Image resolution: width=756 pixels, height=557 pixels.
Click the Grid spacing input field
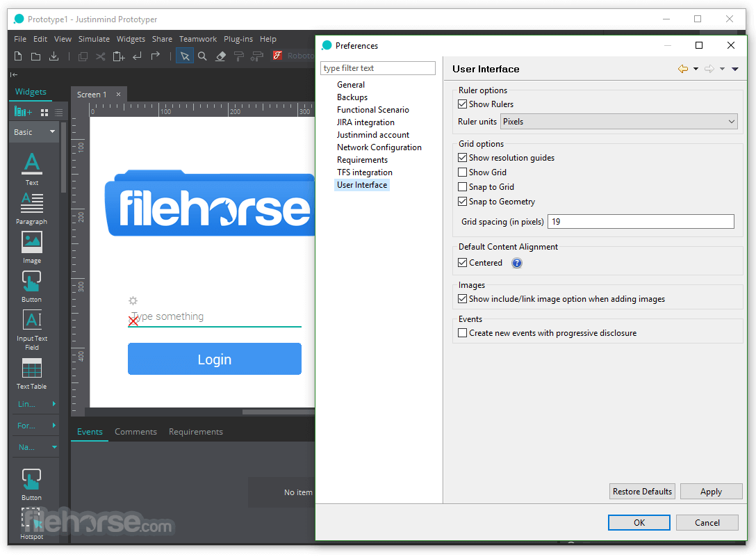click(x=641, y=222)
